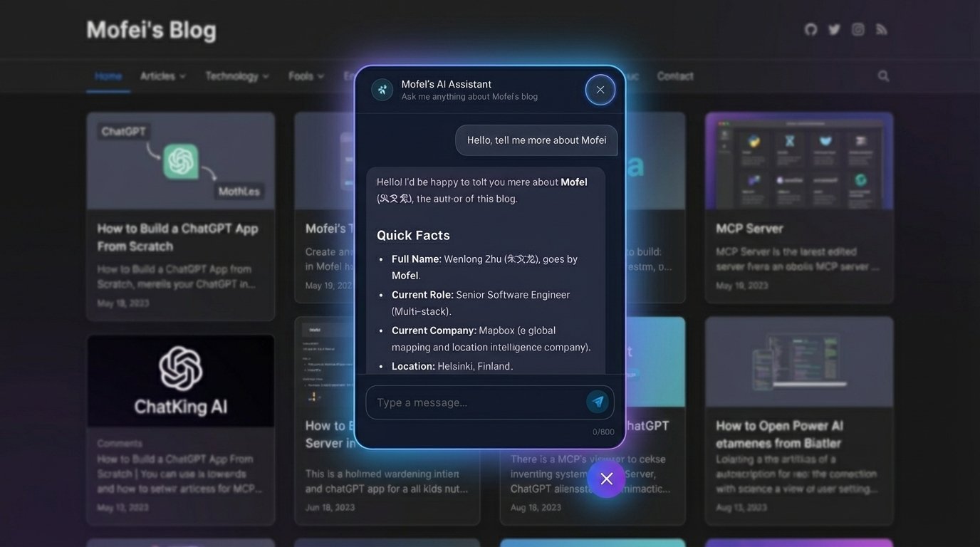Open the GitHub profile icon in header
980x547 pixels.
point(810,29)
